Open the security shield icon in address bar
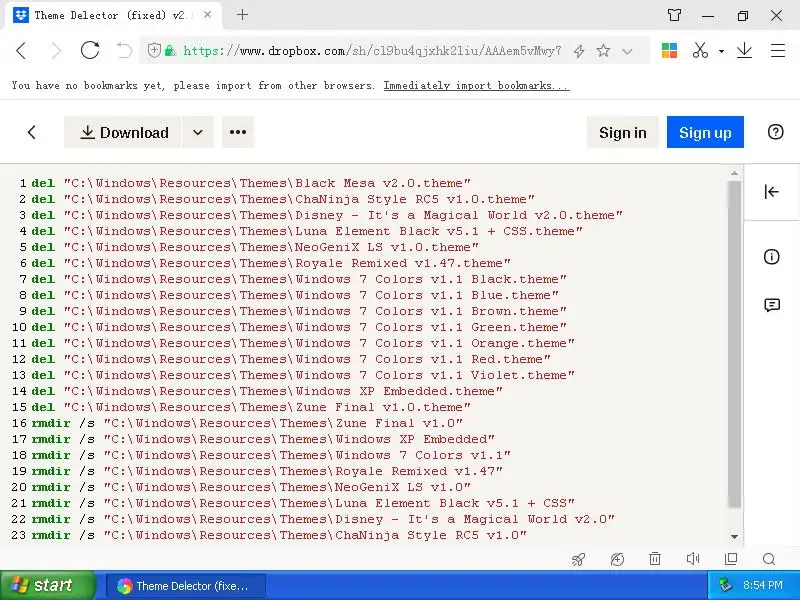Viewport: 800px width, 600px height. point(154,50)
